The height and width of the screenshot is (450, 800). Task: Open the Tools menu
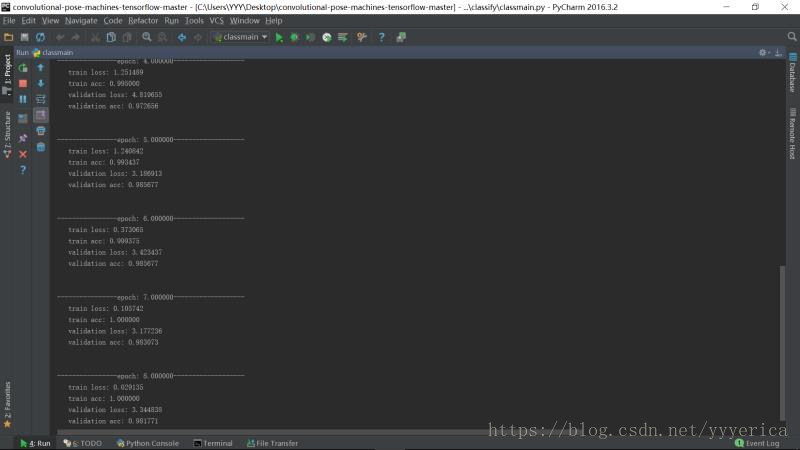point(194,21)
